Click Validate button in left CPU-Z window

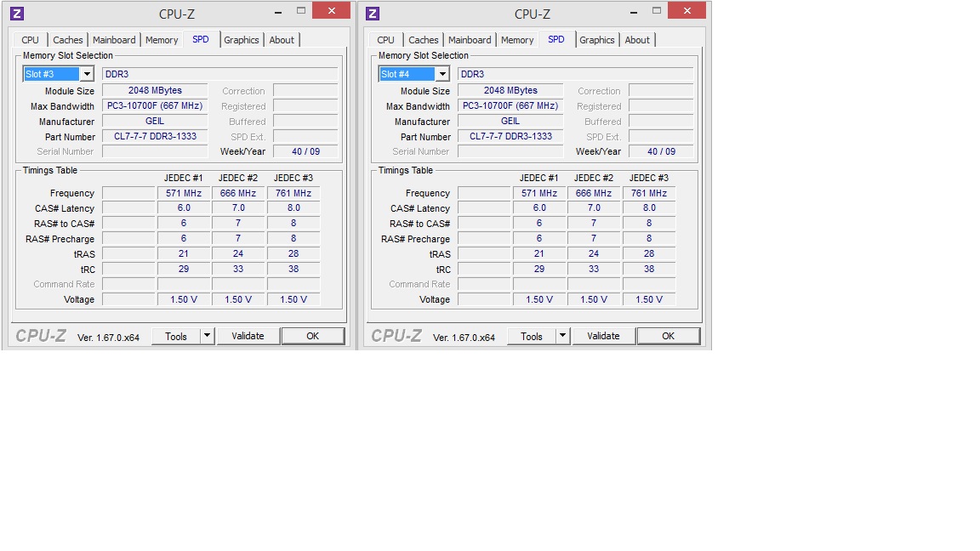click(x=248, y=336)
